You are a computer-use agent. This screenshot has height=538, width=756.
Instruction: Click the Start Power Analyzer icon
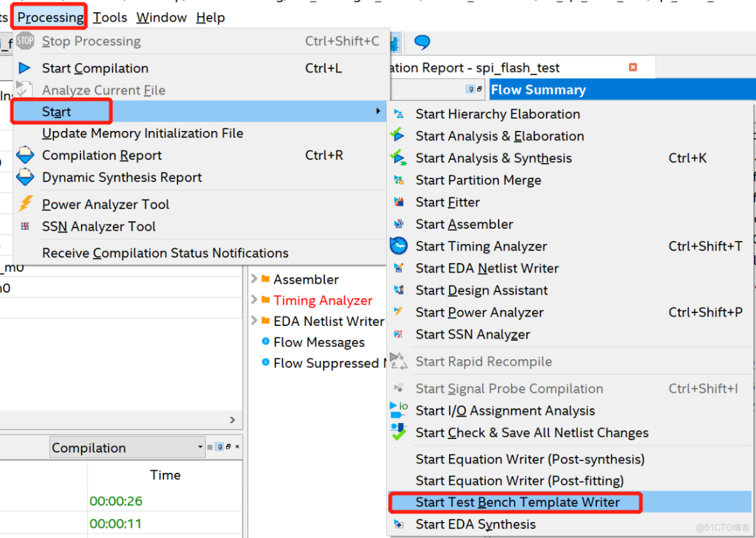coord(398,311)
